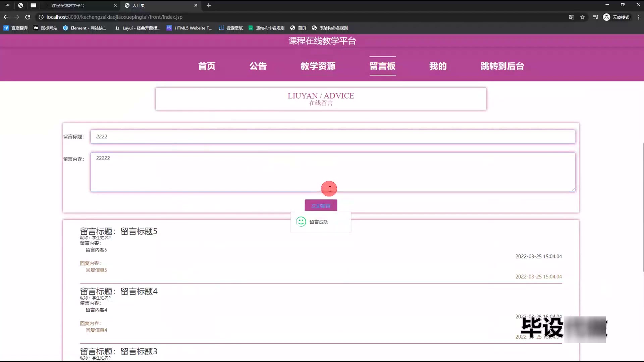Screen dimensions: 644x362
Task: Bookmark this page with star icon
Action: tap(582, 17)
